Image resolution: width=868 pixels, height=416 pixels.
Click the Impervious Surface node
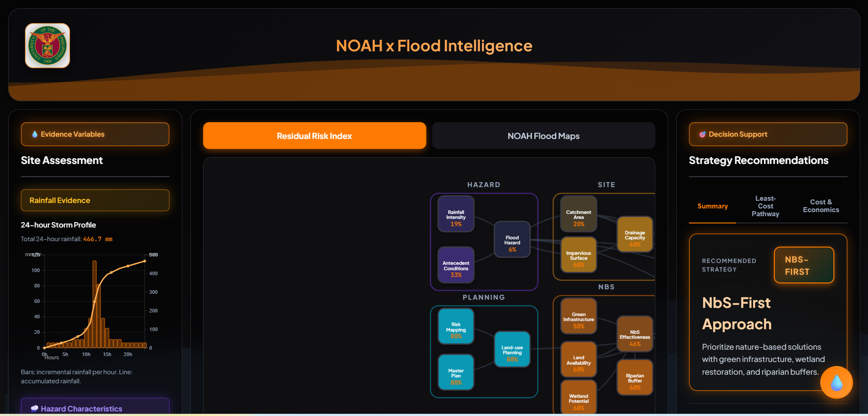[x=579, y=255]
